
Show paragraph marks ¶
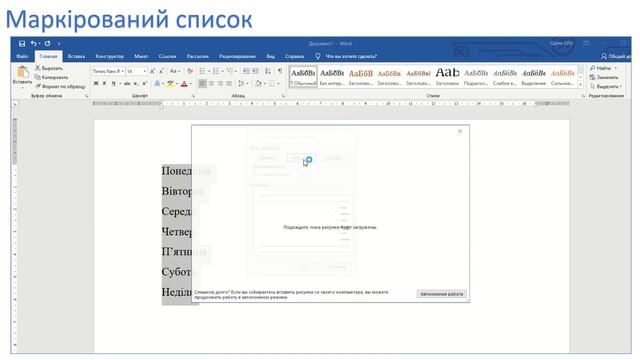pos(280,71)
